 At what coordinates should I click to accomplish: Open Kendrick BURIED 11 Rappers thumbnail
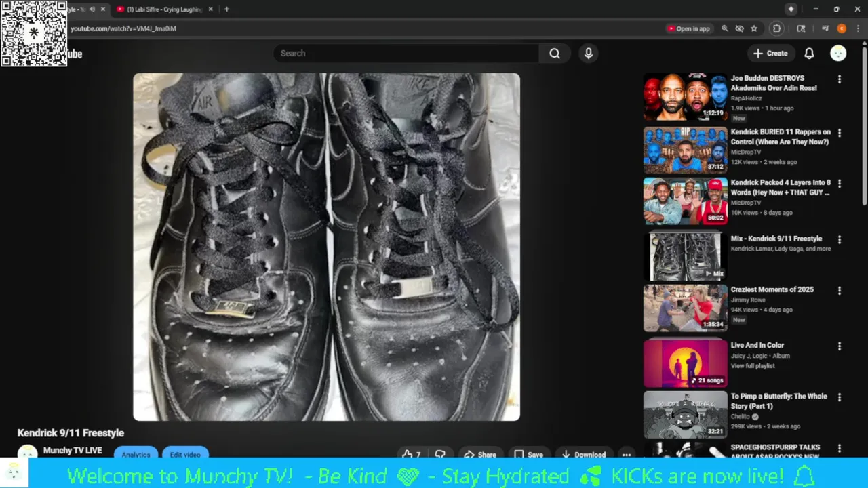pos(685,150)
